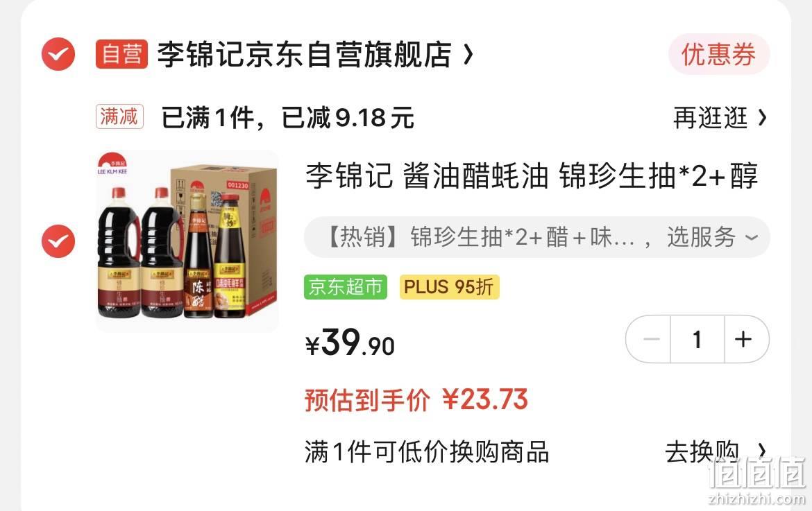Expand the 锦珍生抽*2+醋 options selector
Screen dimensions: 812x511
pos(537,237)
